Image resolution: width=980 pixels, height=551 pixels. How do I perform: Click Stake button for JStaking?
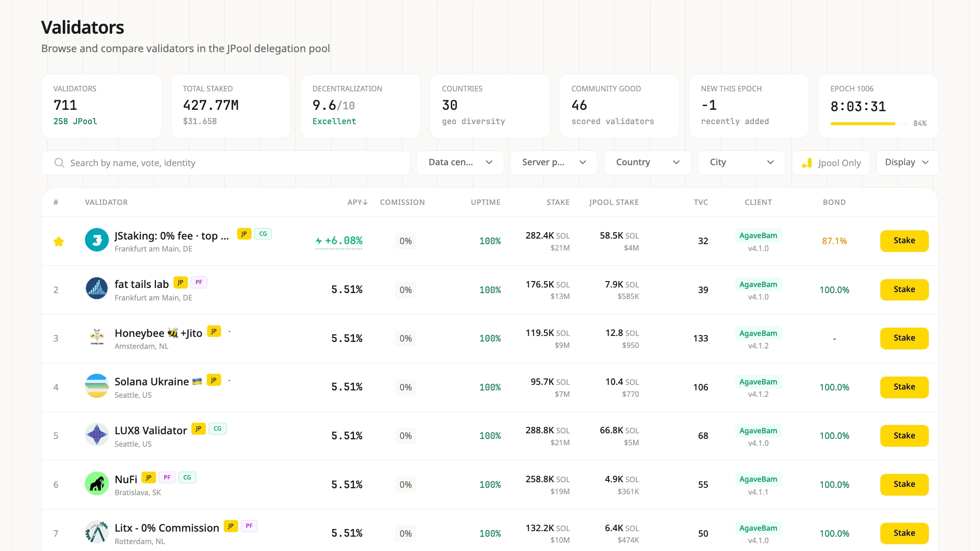coord(904,241)
